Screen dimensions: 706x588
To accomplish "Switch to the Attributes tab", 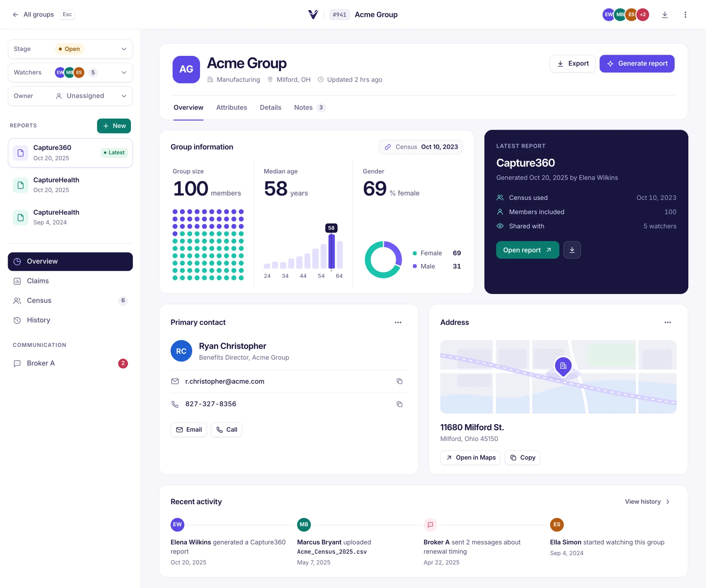I will (231, 107).
